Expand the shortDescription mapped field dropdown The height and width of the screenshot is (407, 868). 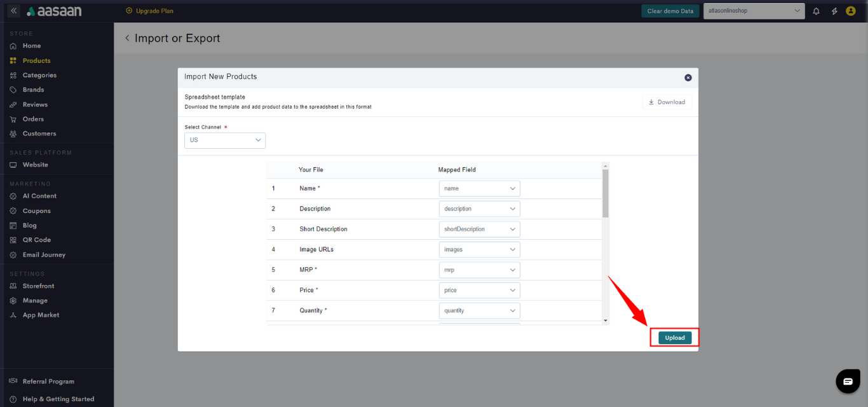click(479, 229)
